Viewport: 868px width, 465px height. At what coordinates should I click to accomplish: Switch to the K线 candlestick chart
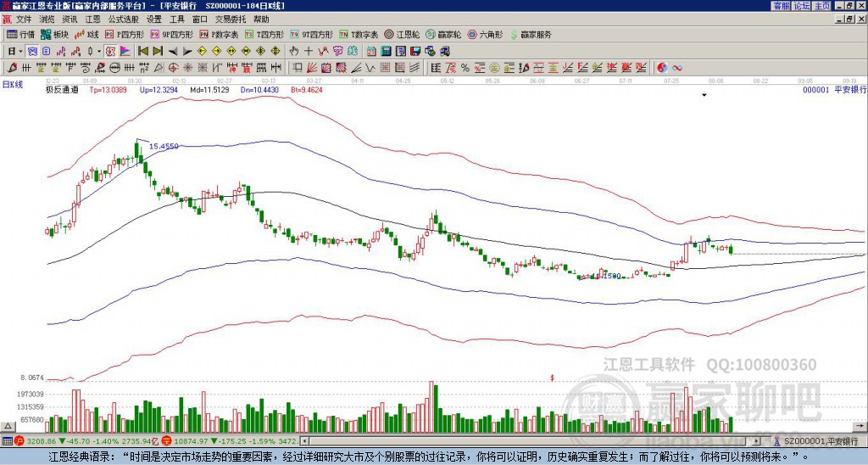[x=87, y=34]
